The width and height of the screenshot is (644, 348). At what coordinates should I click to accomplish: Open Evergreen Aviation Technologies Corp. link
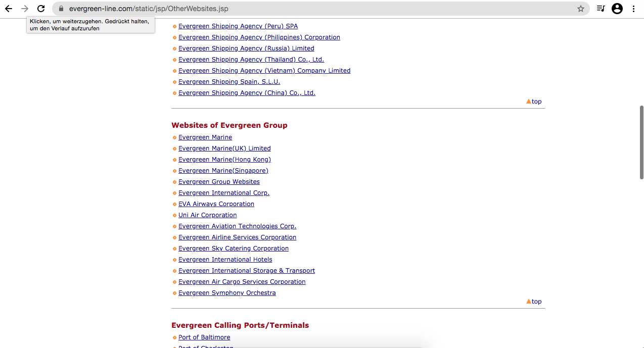point(237,226)
